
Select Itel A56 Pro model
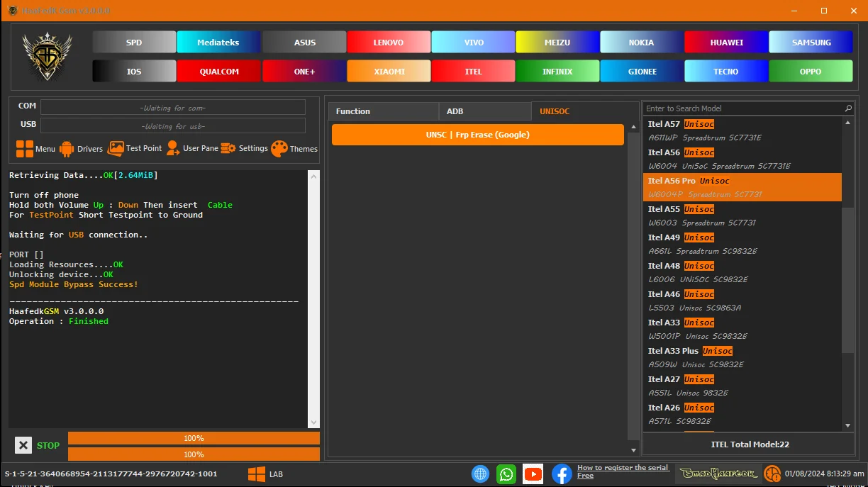pos(742,187)
